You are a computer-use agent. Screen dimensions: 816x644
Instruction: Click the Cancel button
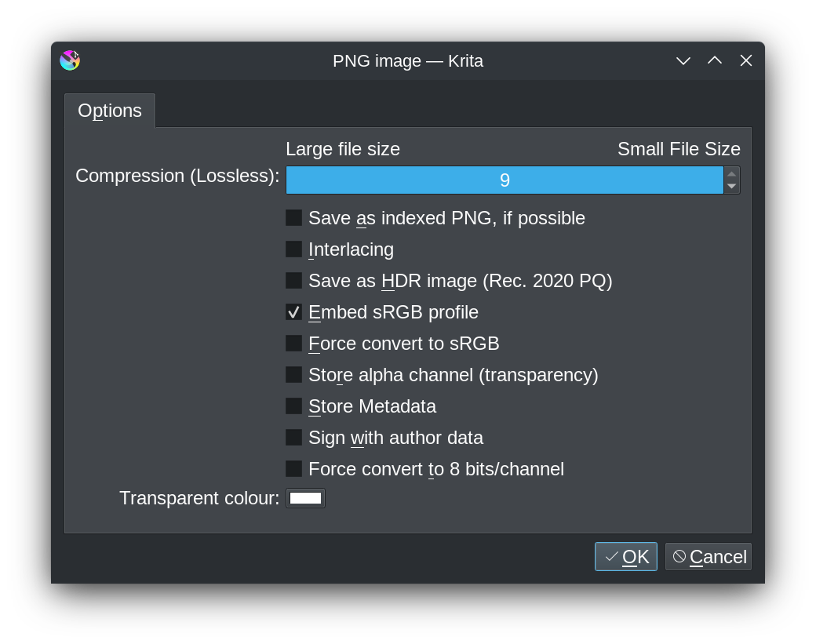(x=709, y=557)
